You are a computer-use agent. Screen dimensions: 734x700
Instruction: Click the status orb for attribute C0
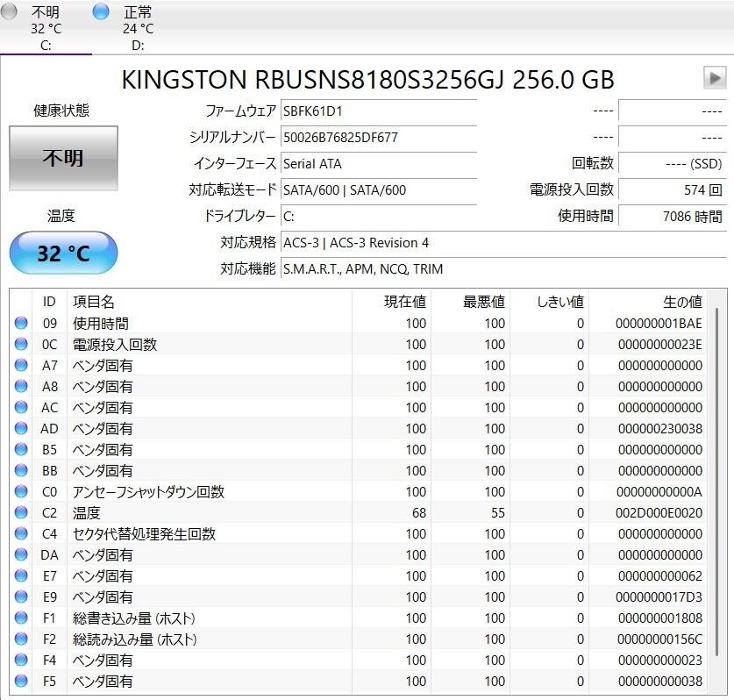(21, 491)
